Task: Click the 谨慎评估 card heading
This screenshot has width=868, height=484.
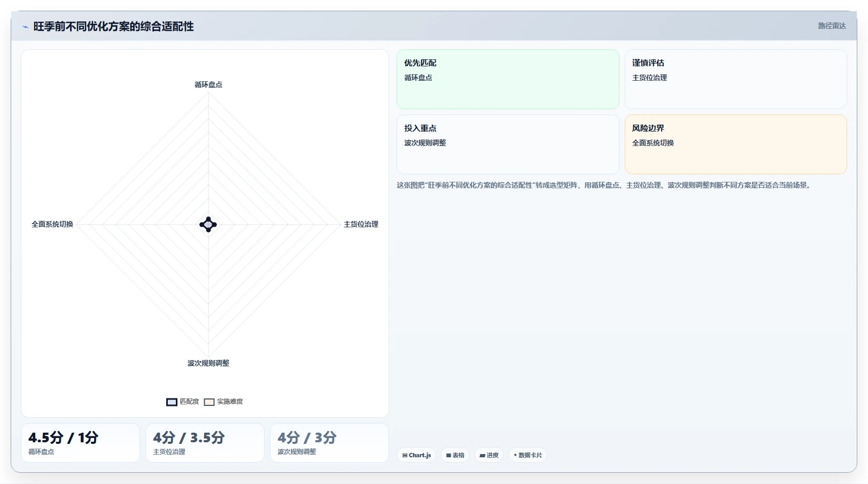Action: click(648, 63)
